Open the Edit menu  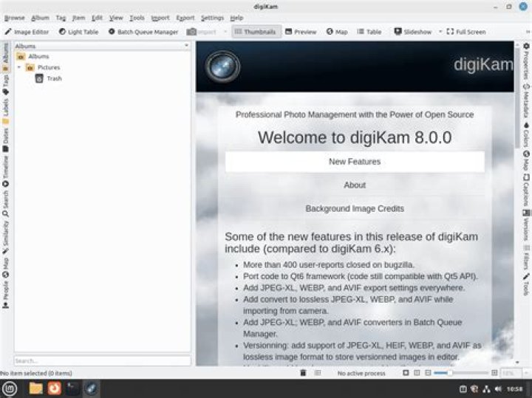click(97, 18)
